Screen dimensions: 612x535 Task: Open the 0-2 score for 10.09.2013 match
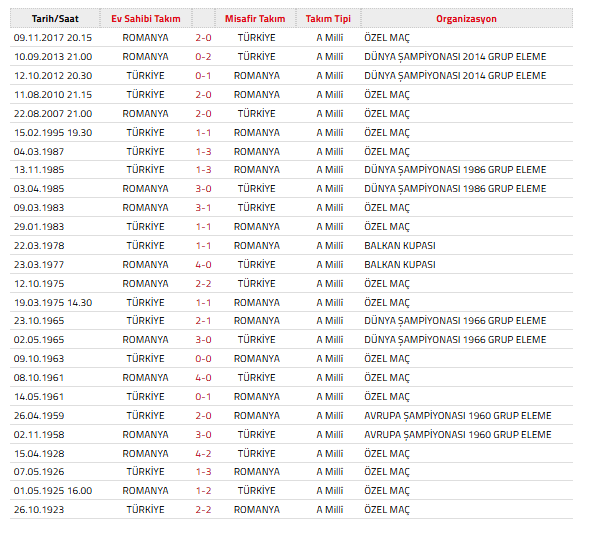(203, 57)
